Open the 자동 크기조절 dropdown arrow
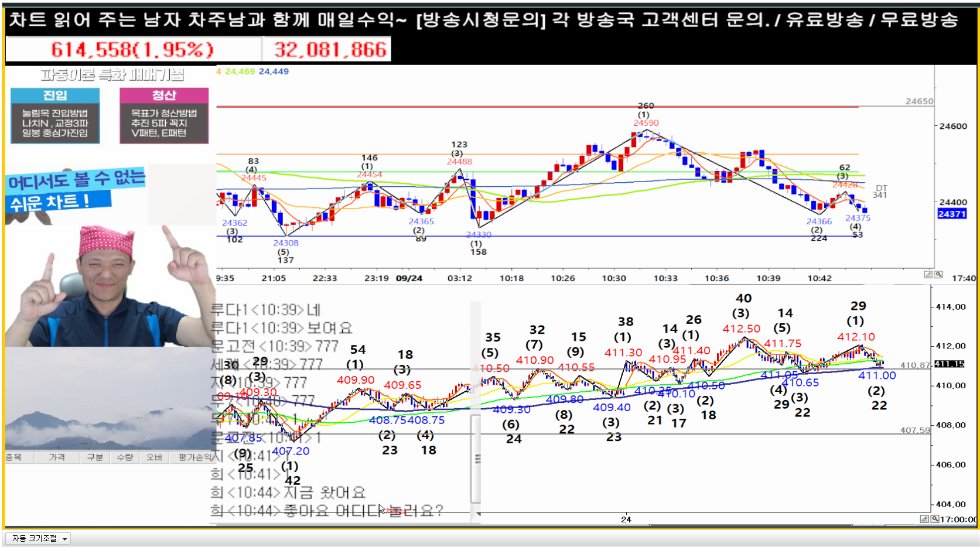 tap(64, 539)
